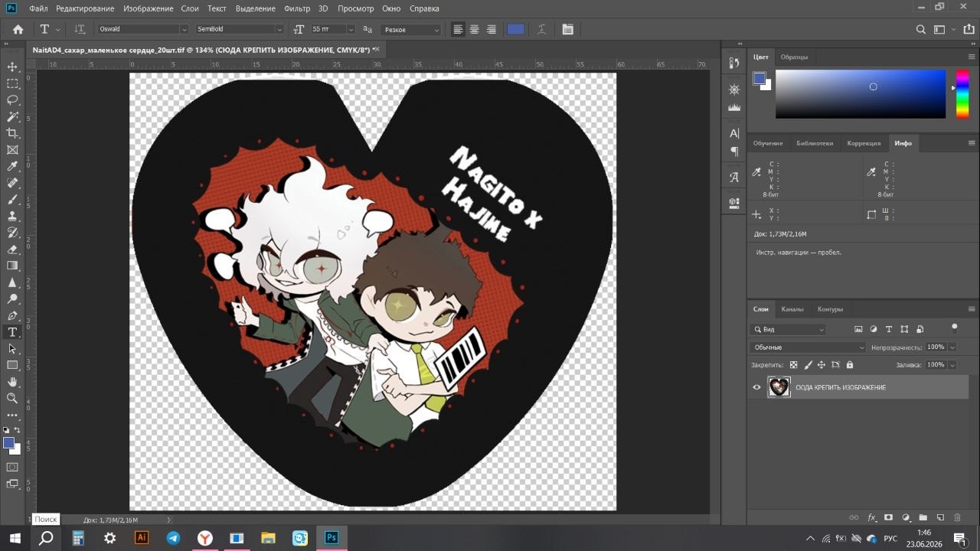980x551 pixels.
Task: Select the Rectangle shape tool
Action: [12, 365]
